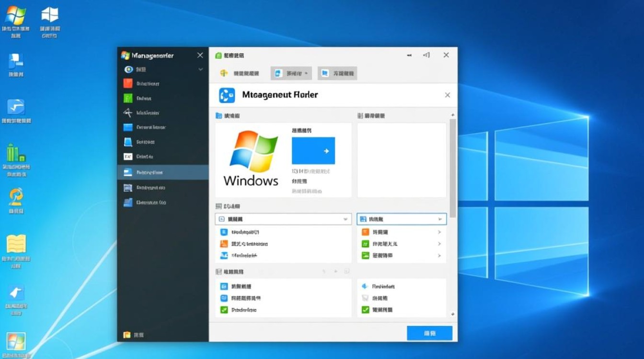Image resolution: width=644 pixels, height=359 pixels.
Task: Toggle the green checkmark item in bottom-right list
Action: click(x=365, y=310)
